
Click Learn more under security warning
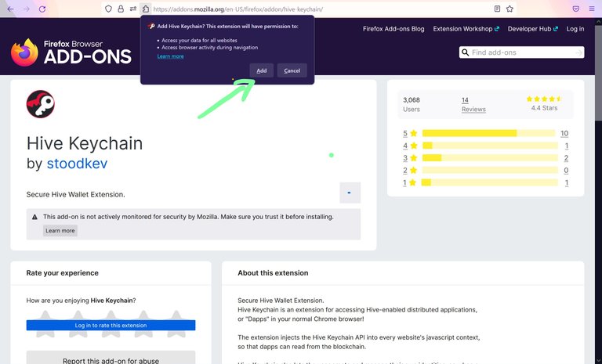(60, 230)
